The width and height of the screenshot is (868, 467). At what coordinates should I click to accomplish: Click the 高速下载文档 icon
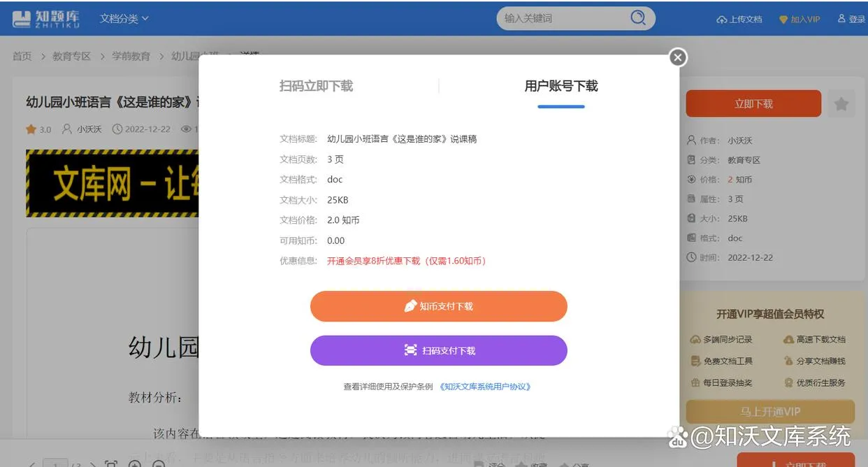[788, 340]
